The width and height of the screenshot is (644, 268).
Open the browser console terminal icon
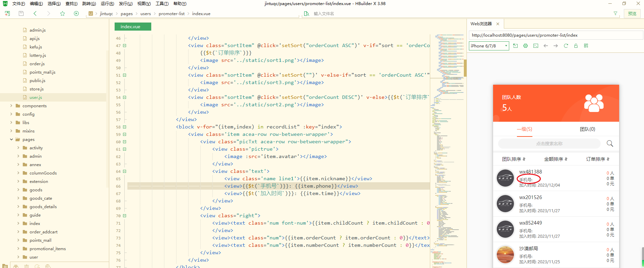tap(536, 46)
